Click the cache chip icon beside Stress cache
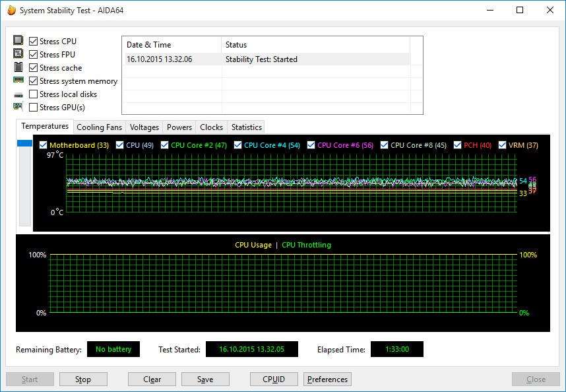This screenshot has width=566, height=392. point(18,67)
